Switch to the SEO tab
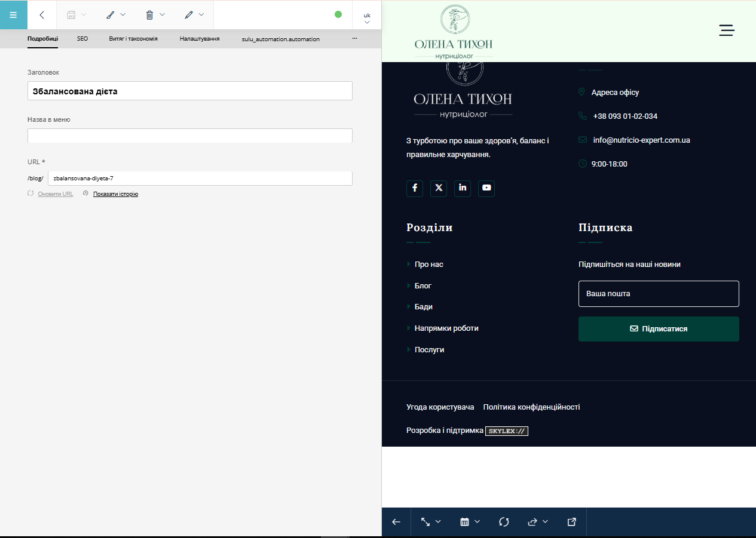Screen dimensions: 756x538 click(82, 39)
